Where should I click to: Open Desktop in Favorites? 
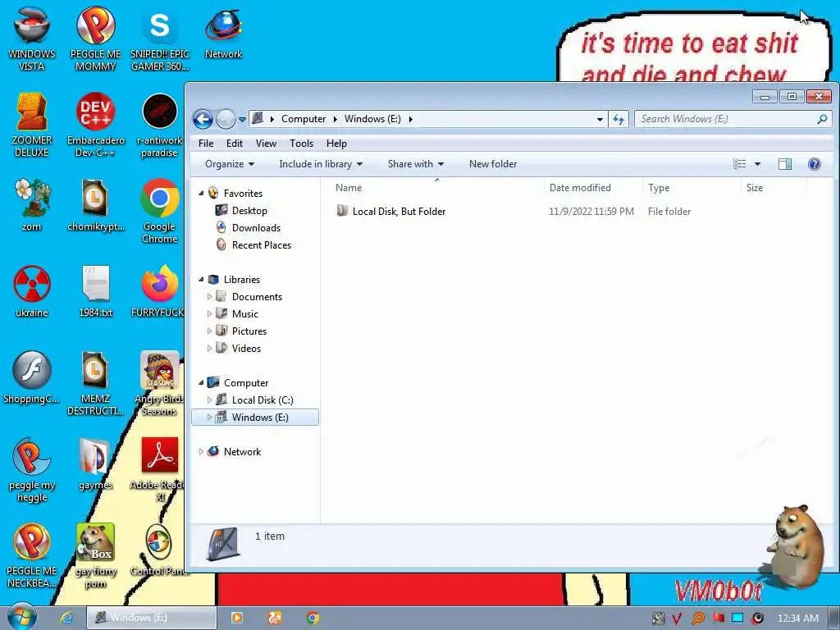pyautogui.click(x=249, y=211)
